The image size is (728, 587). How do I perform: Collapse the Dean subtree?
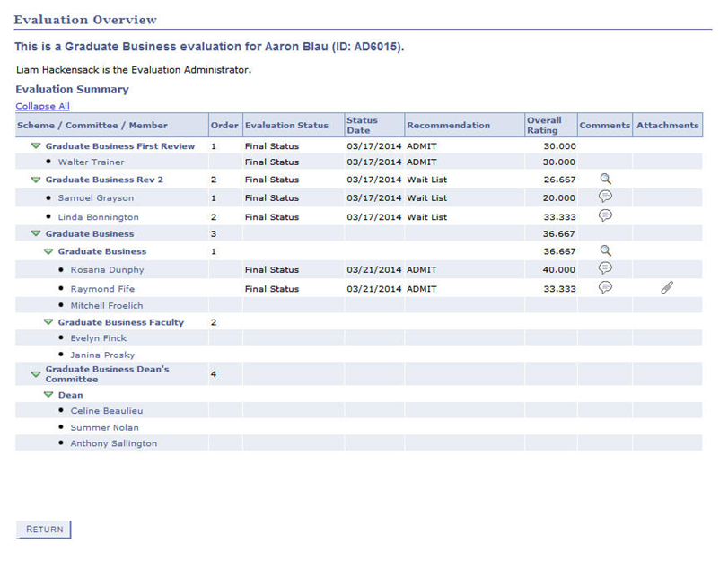[48, 394]
